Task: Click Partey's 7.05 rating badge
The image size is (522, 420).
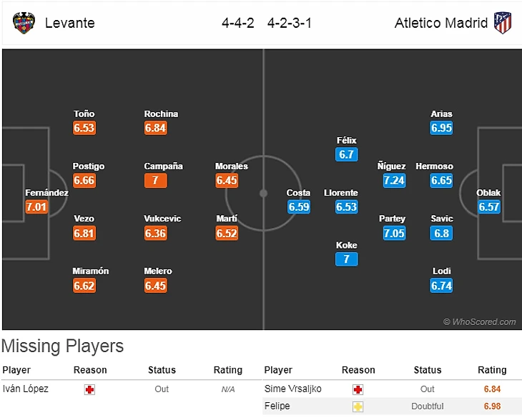Action: pyautogui.click(x=394, y=233)
